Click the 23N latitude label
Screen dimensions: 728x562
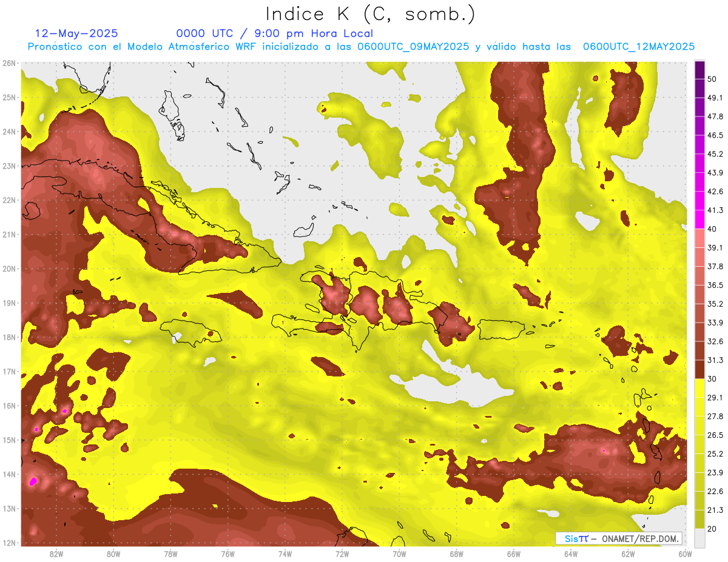[9, 166]
